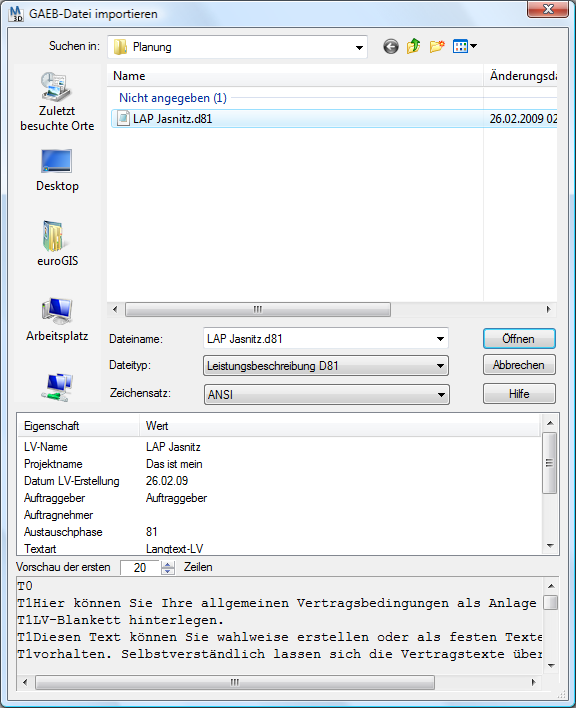Click preview text scroll up arrow
Image resolution: width=576 pixels, height=708 pixels.
click(x=551, y=586)
